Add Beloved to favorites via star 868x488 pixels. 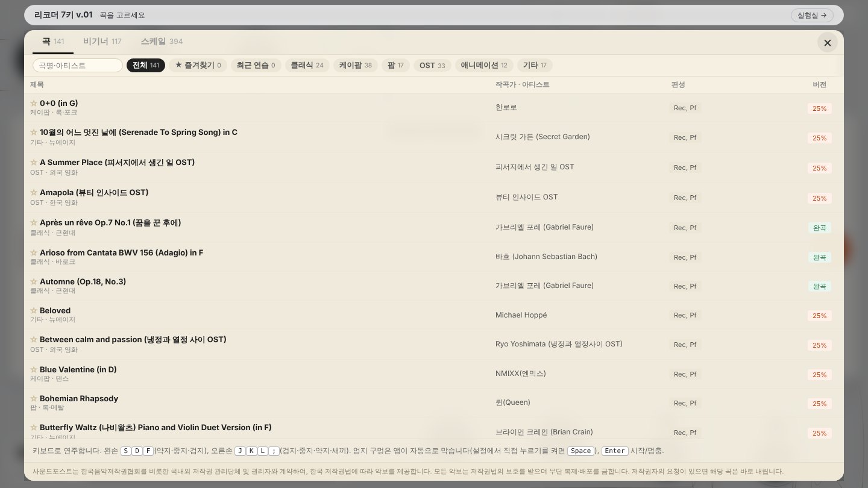pos(34,310)
